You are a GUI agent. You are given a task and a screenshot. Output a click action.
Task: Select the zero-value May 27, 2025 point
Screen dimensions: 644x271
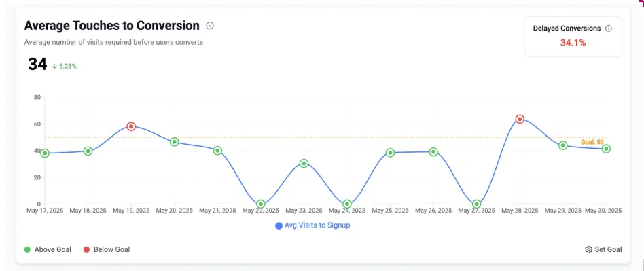pyautogui.click(x=476, y=204)
